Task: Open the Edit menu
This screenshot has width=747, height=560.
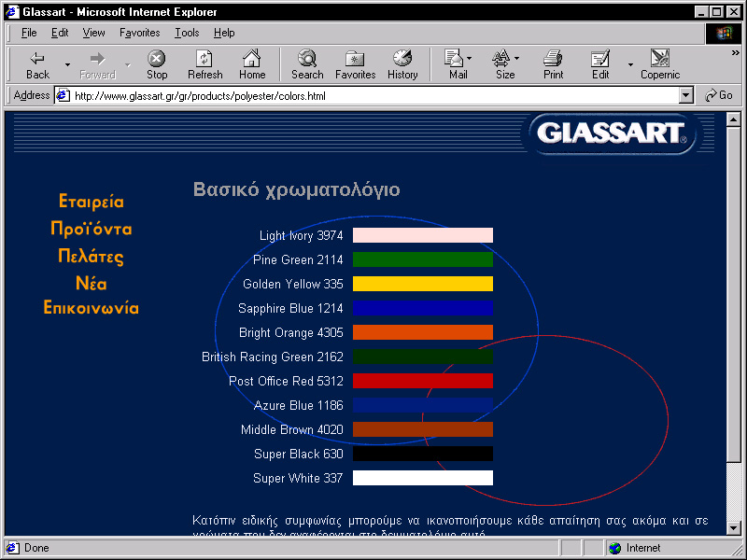Action: (60, 33)
